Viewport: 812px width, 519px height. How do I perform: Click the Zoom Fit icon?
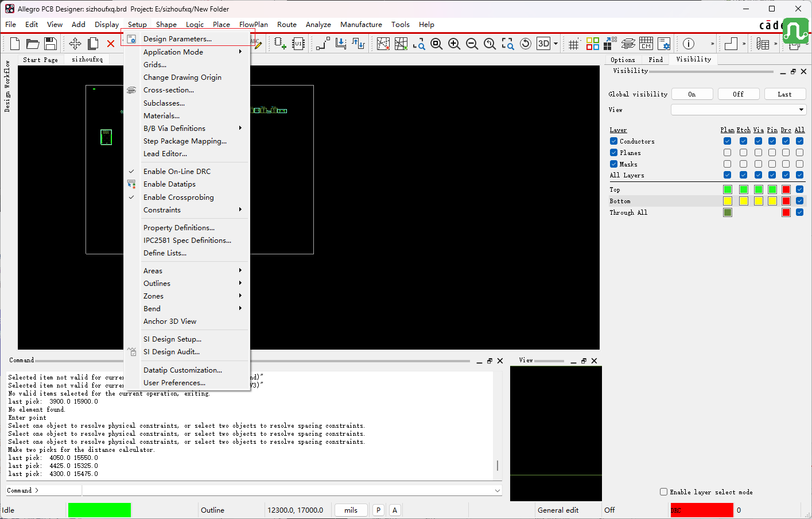point(436,44)
